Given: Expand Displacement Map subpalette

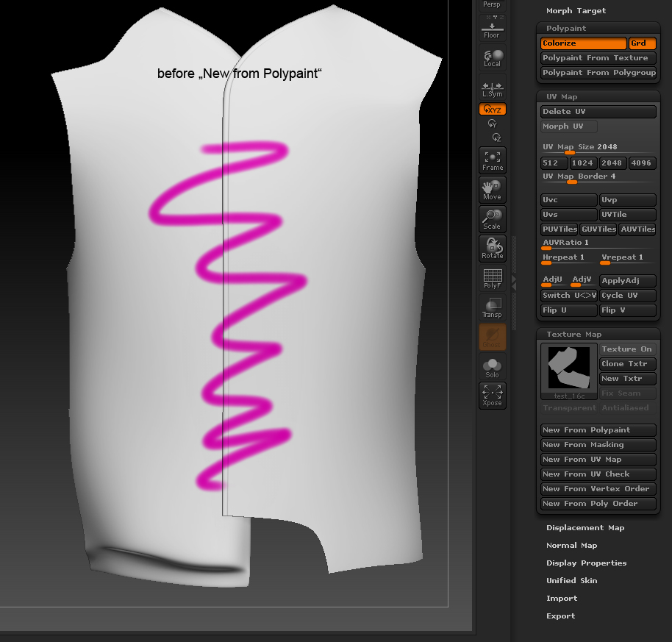Looking at the screenshot, I should pyautogui.click(x=585, y=528).
